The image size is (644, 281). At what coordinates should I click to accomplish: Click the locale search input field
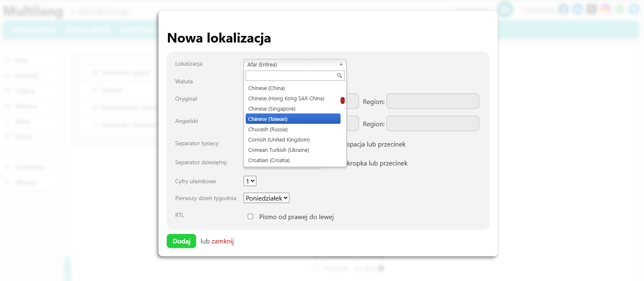pyautogui.click(x=291, y=76)
